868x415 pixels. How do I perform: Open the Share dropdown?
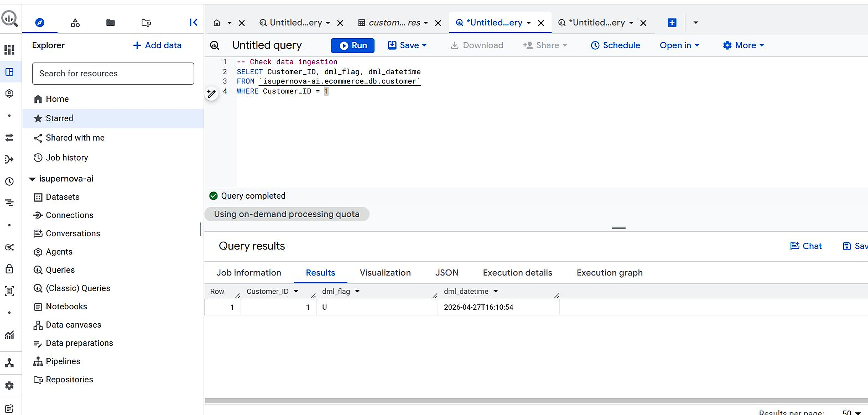point(545,45)
